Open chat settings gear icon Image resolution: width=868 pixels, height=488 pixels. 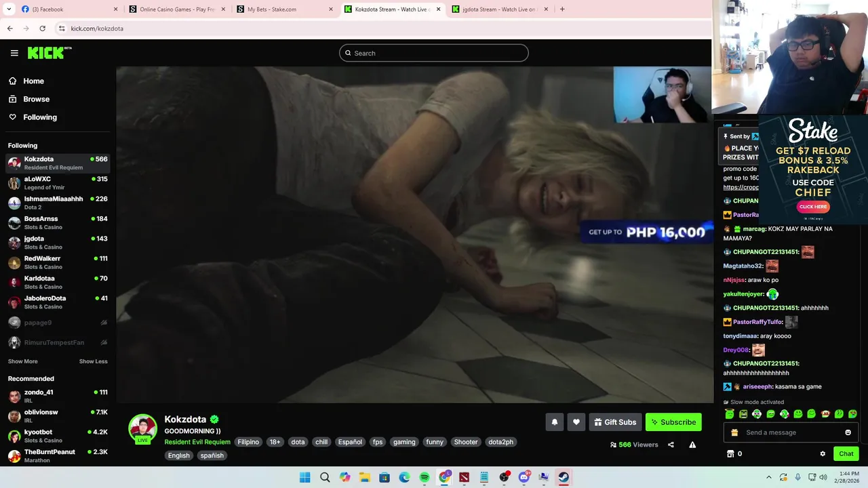click(x=823, y=453)
